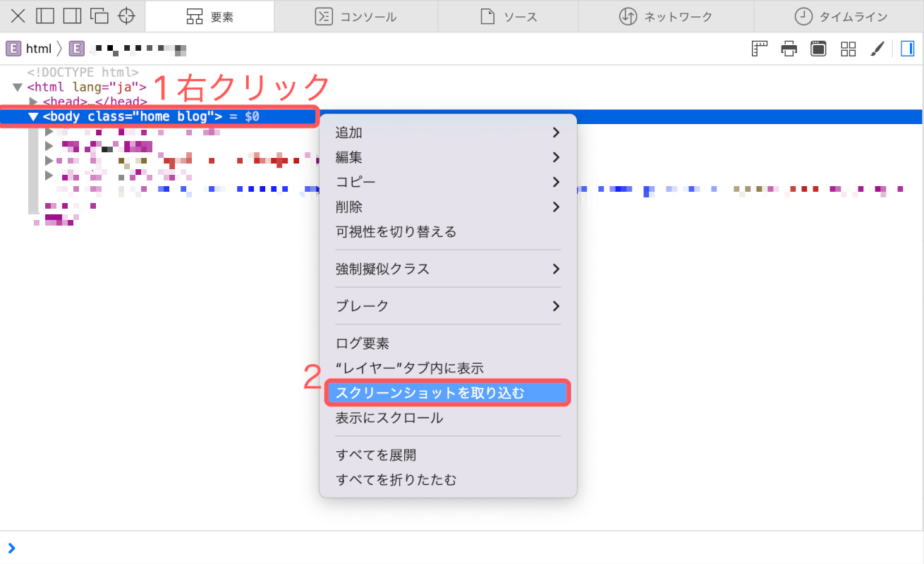Toggle layout grid overlay icon
Viewport: 924px width, 564px height.
pyautogui.click(x=848, y=49)
